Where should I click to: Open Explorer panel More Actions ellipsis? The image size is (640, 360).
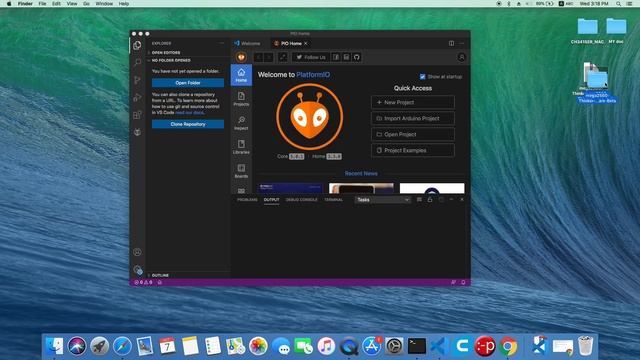point(222,43)
